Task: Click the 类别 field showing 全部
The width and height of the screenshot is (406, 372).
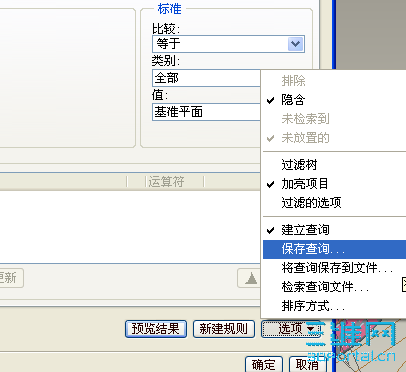Action: [x=206, y=78]
